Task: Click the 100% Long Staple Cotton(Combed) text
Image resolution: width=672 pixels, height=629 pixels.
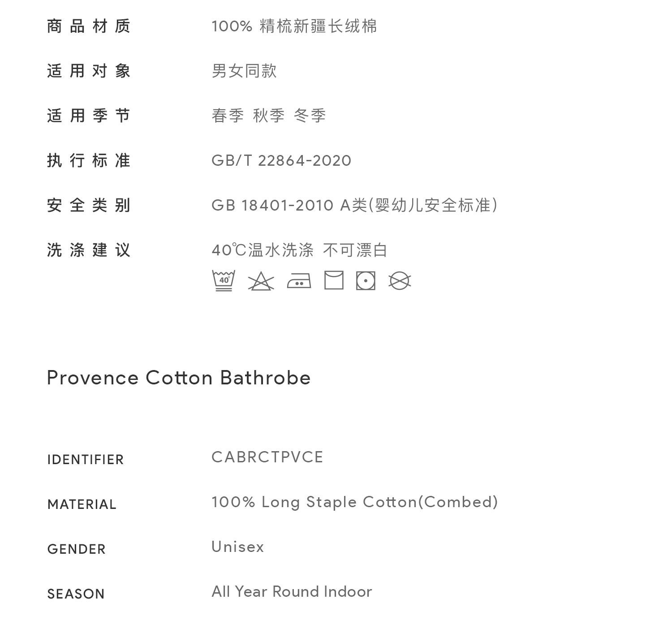Action: click(354, 502)
